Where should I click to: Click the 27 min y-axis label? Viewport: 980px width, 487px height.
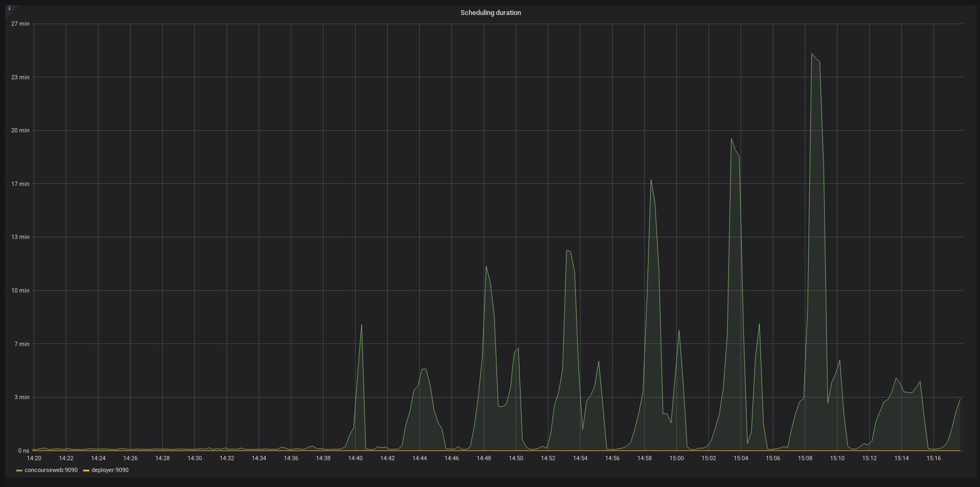click(20, 24)
